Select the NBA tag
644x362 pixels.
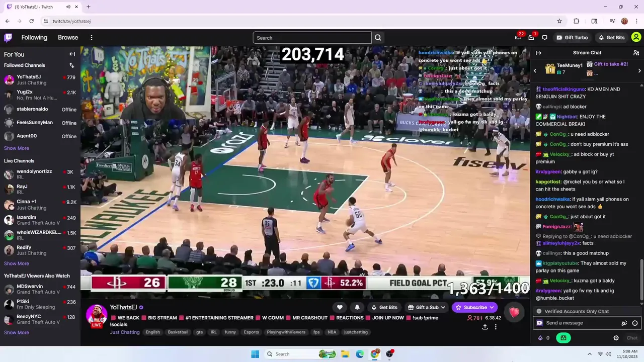pos(332,332)
